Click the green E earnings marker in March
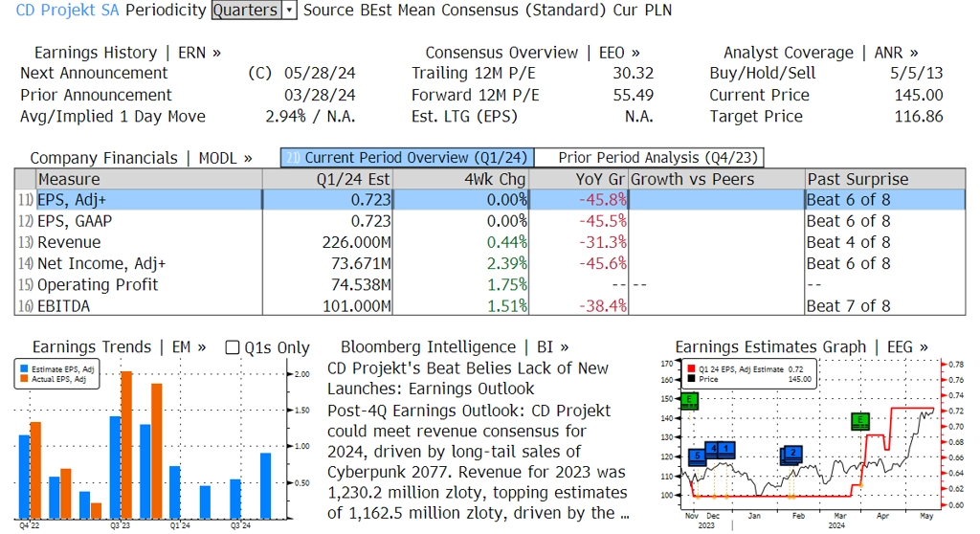The width and height of the screenshot is (980, 534). (860, 421)
